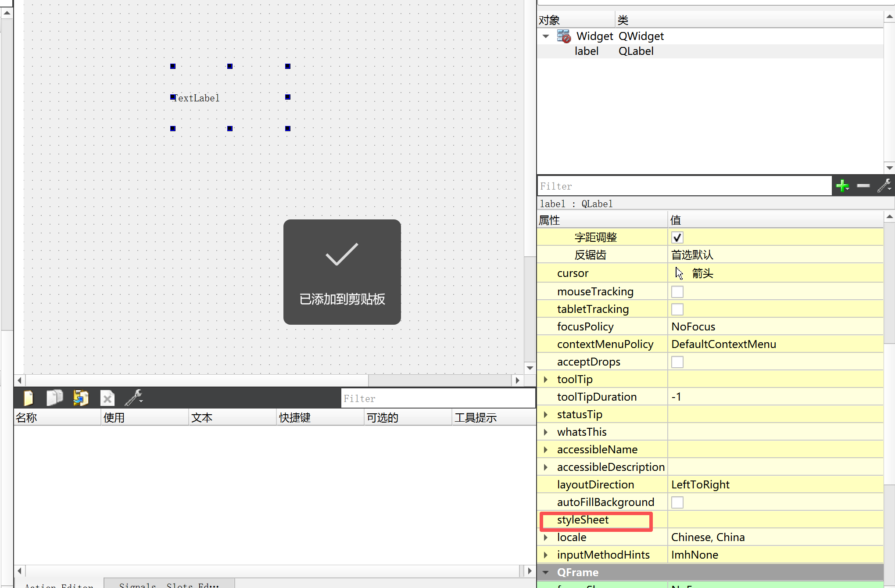Viewport: 895px width, 588px height.
Task: Click the Paste action icon
Action: (x=81, y=398)
